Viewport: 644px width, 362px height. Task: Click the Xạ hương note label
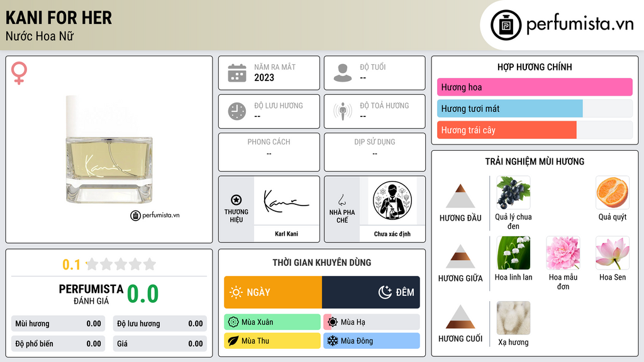(x=513, y=343)
